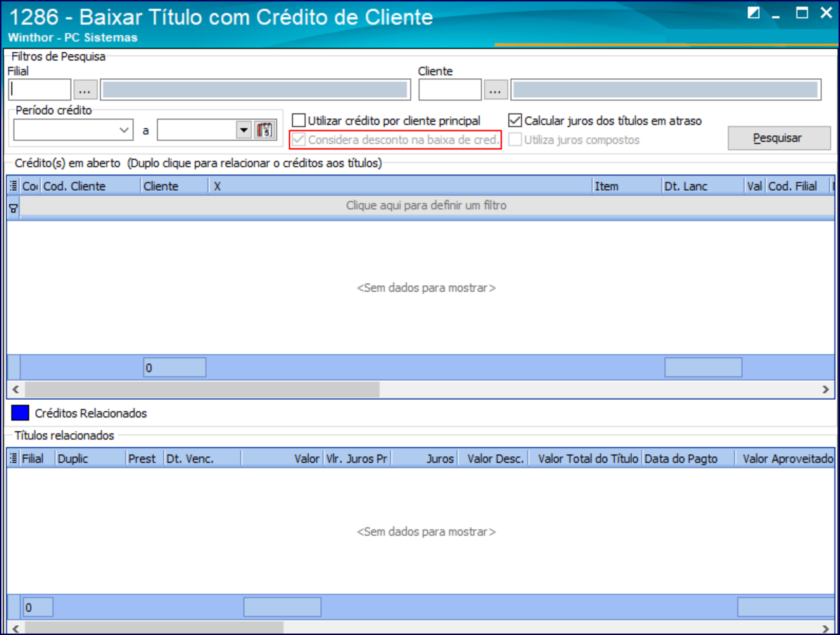
Task: Toggle Utiliza juros compostos checkbox
Action: (x=515, y=140)
